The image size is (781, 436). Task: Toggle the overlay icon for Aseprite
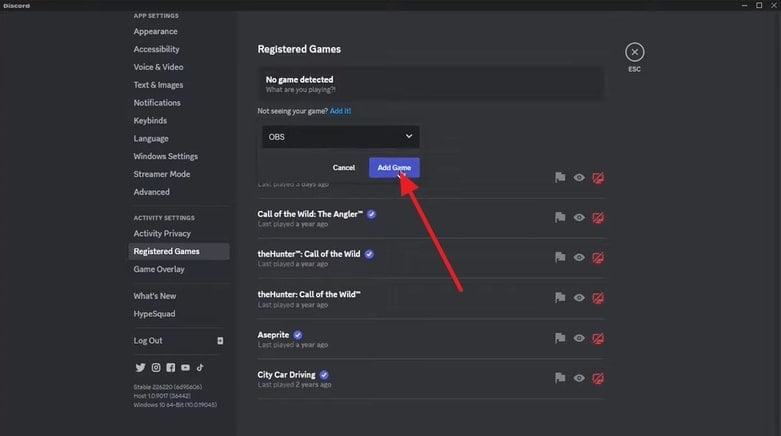click(598, 338)
